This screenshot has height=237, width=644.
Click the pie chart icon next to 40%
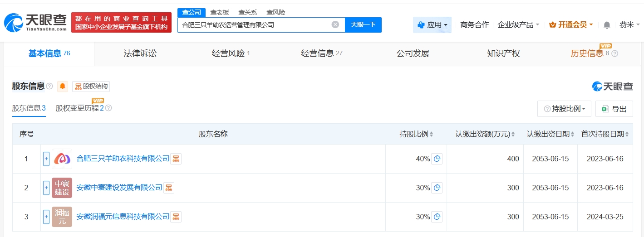(x=437, y=159)
